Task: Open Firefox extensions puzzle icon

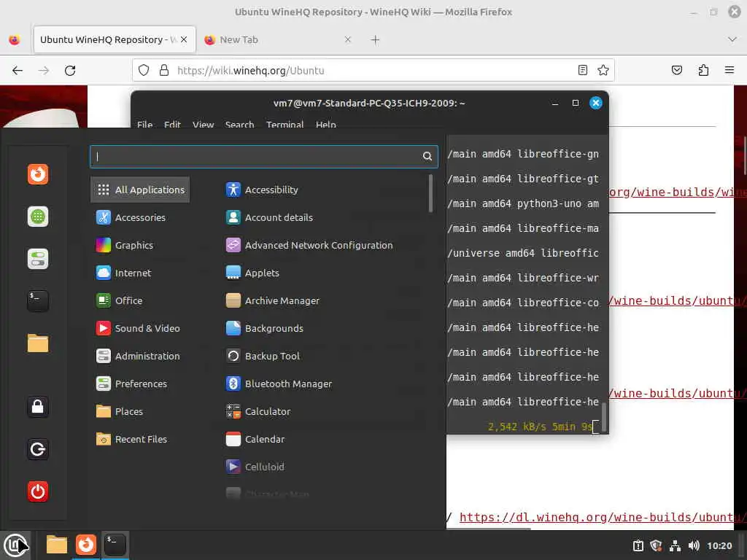Action: (x=703, y=71)
